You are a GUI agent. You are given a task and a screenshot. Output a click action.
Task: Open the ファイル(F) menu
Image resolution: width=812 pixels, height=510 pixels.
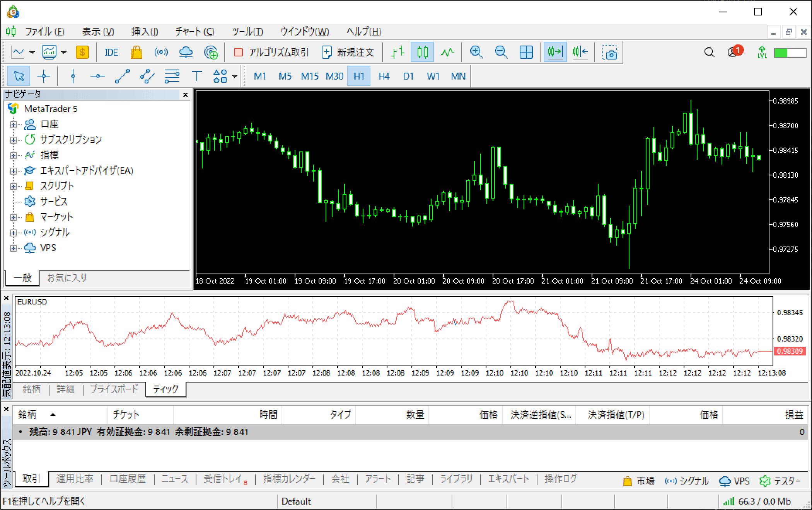click(x=45, y=31)
